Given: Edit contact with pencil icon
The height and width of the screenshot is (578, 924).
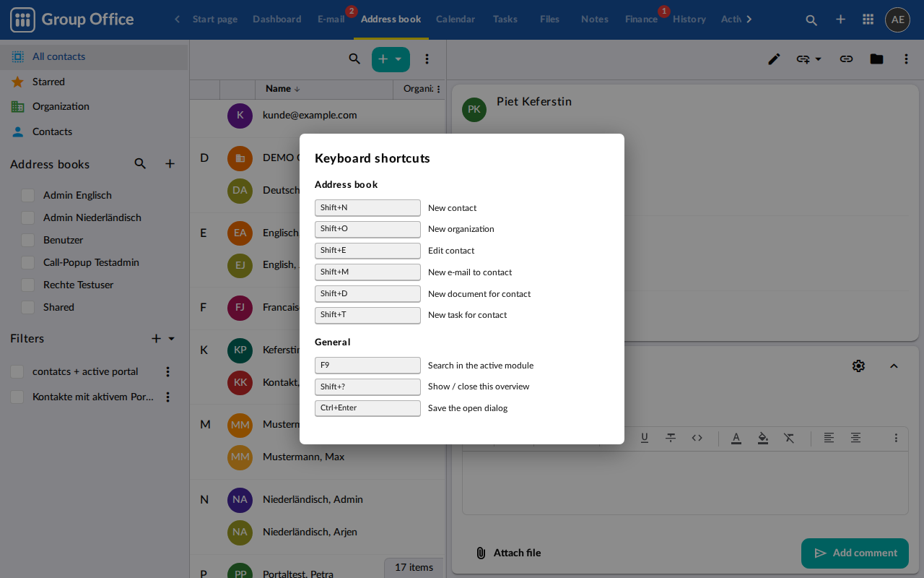Looking at the screenshot, I should [x=774, y=59].
